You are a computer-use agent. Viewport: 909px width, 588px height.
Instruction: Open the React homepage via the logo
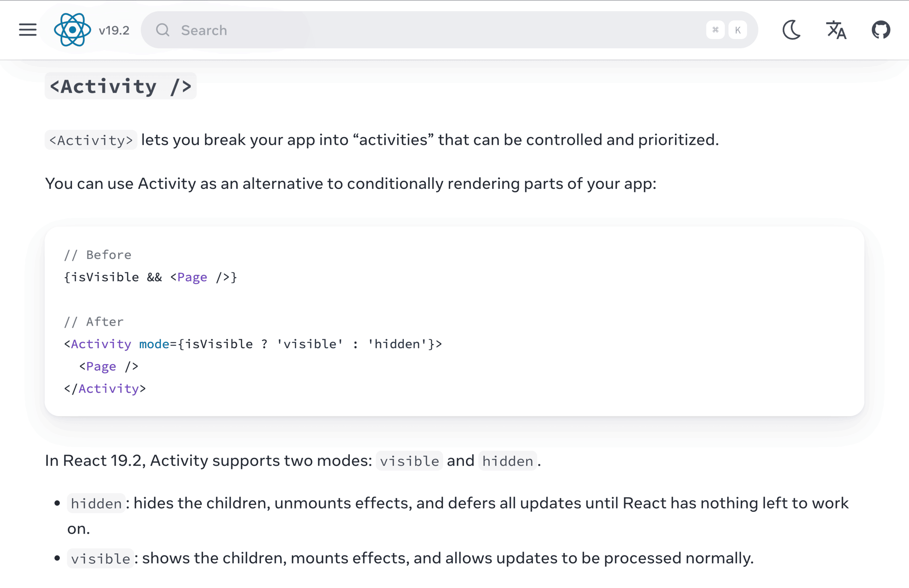tap(73, 29)
